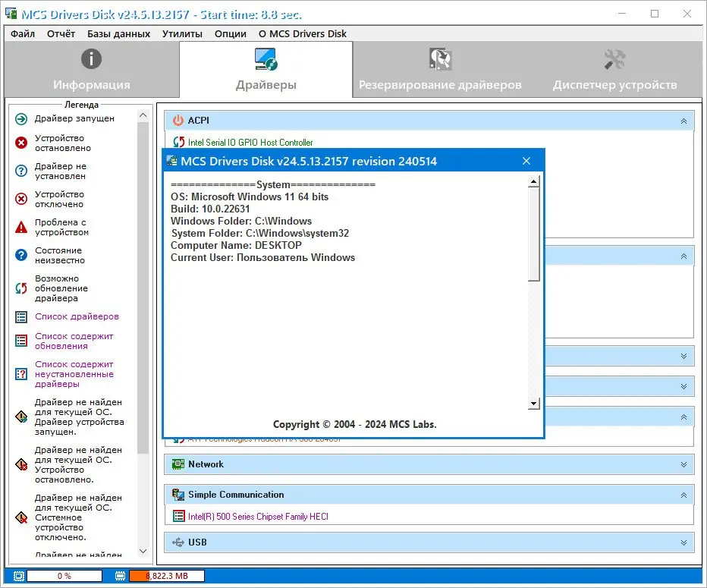
Task: Click the Network category icon
Action: click(x=178, y=464)
